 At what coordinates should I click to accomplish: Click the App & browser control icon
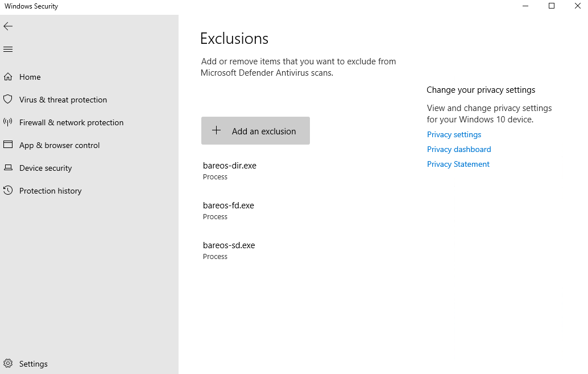8,145
